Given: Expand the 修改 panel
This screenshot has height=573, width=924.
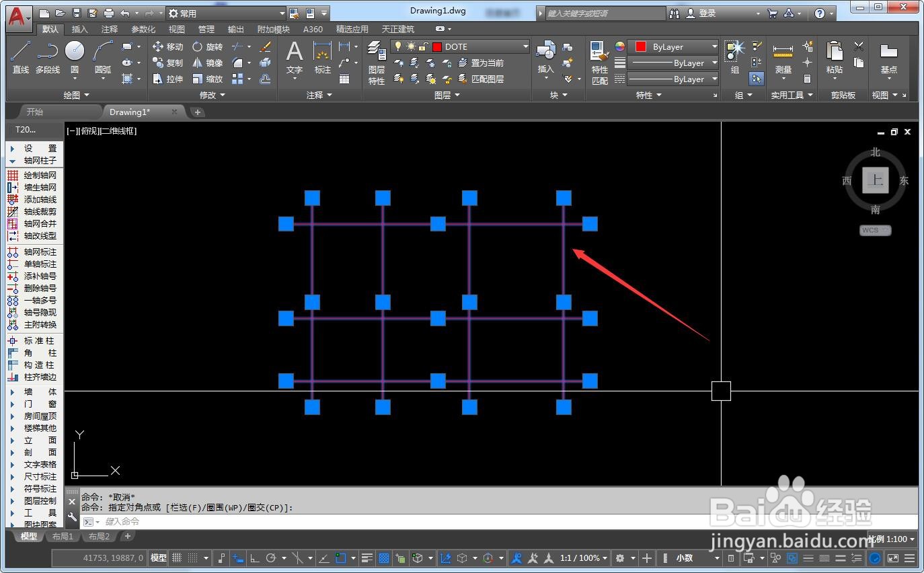Looking at the screenshot, I should point(213,95).
